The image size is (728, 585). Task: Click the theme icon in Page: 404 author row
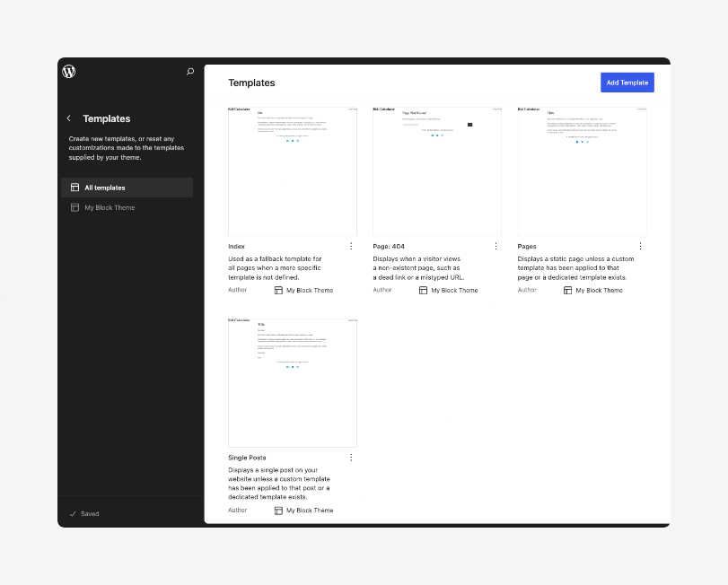click(x=423, y=291)
